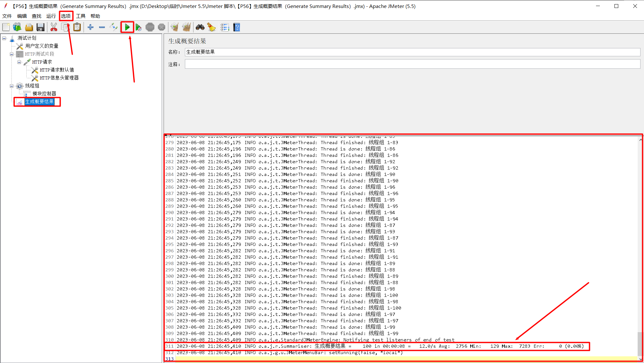Click the Search binoculars icon
644x363 pixels.
click(200, 27)
